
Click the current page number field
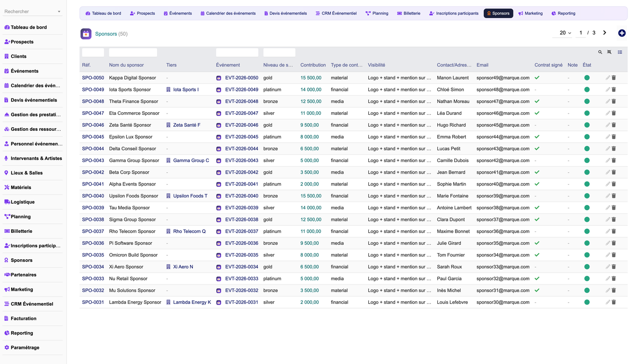coord(581,33)
